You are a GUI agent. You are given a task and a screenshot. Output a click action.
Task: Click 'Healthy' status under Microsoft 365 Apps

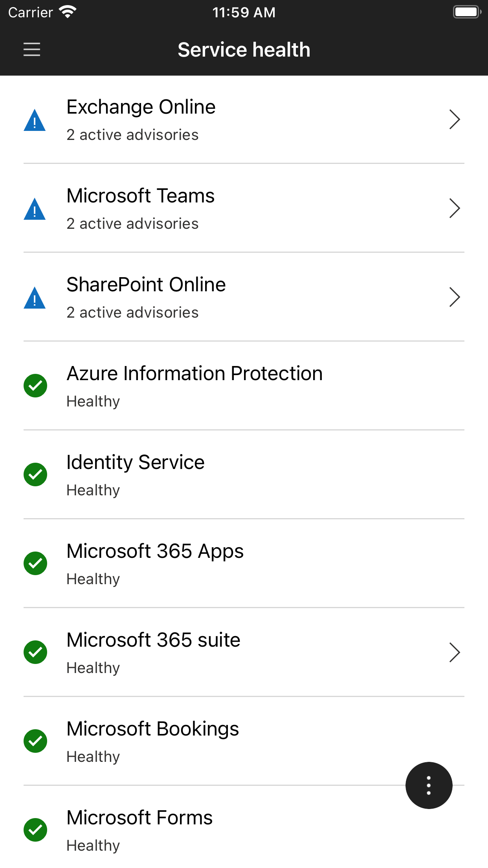93,579
